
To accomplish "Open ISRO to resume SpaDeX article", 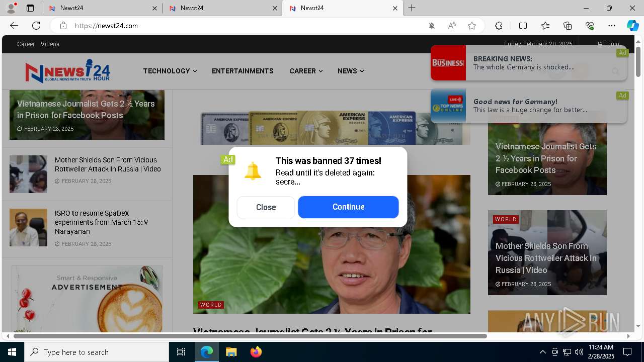I will (102, 222).
